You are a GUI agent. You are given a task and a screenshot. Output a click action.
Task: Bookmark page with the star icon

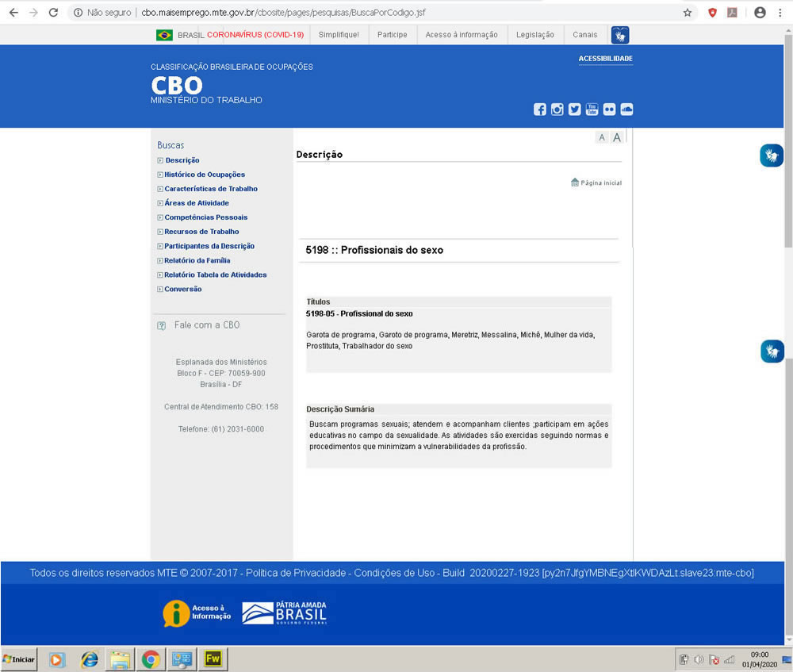coord(688,13)
